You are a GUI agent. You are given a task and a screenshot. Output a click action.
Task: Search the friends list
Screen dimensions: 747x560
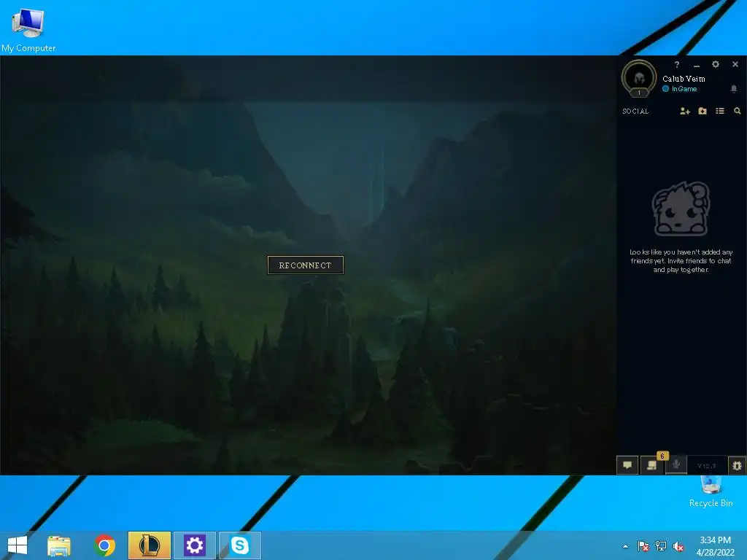[738, 111]
